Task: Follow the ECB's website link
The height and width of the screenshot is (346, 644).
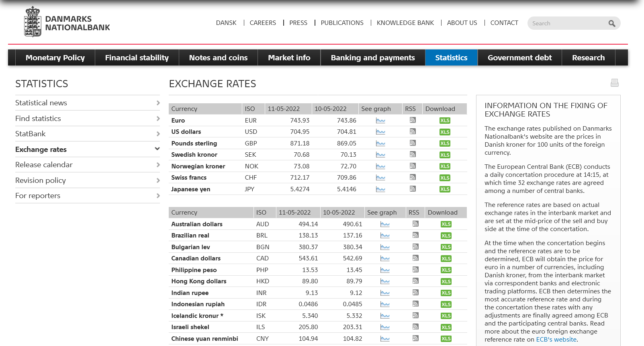Action: tap(556, 340)
